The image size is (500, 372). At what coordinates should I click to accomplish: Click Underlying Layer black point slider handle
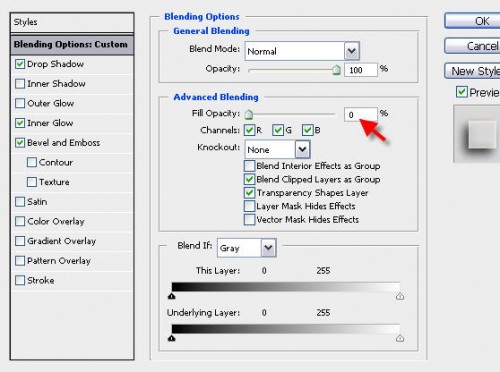point(172,338)
